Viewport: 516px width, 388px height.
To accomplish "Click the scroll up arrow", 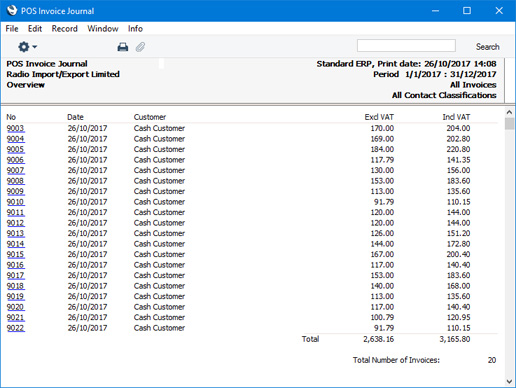I will (509, 112).
